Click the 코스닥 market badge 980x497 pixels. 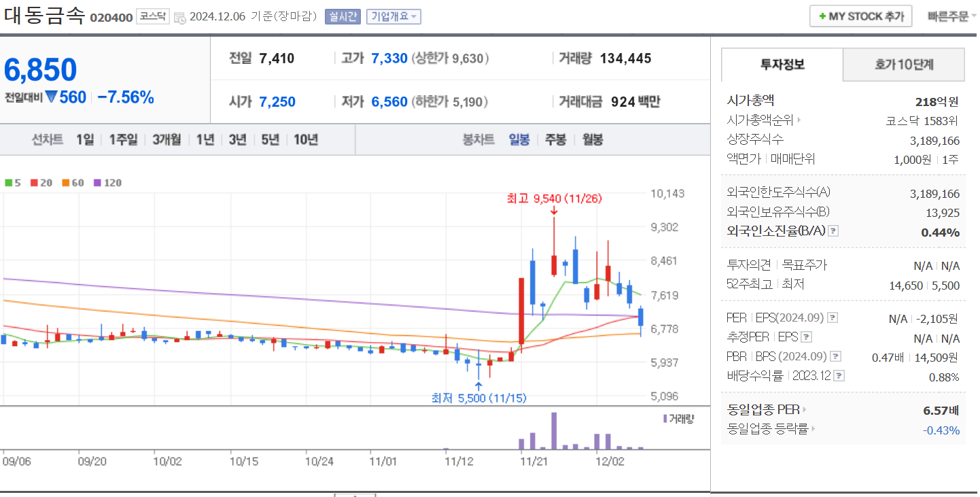tap(152, 17)
